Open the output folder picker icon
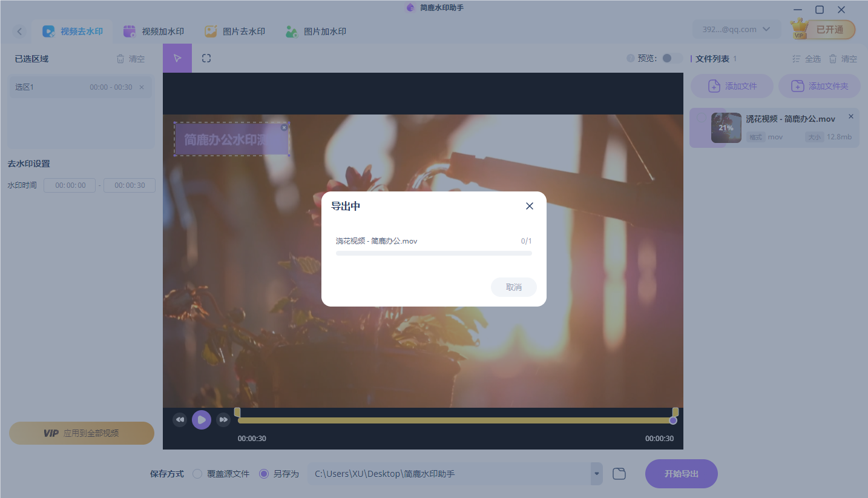Viewport: 868px width, 498px height. click(x=619, y=473)
